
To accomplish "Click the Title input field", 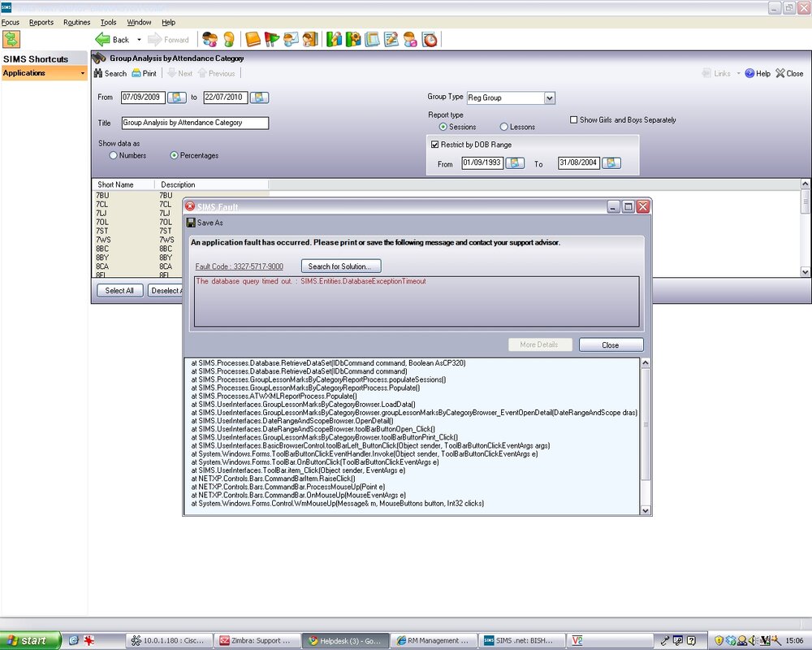I will pos(195,123).
